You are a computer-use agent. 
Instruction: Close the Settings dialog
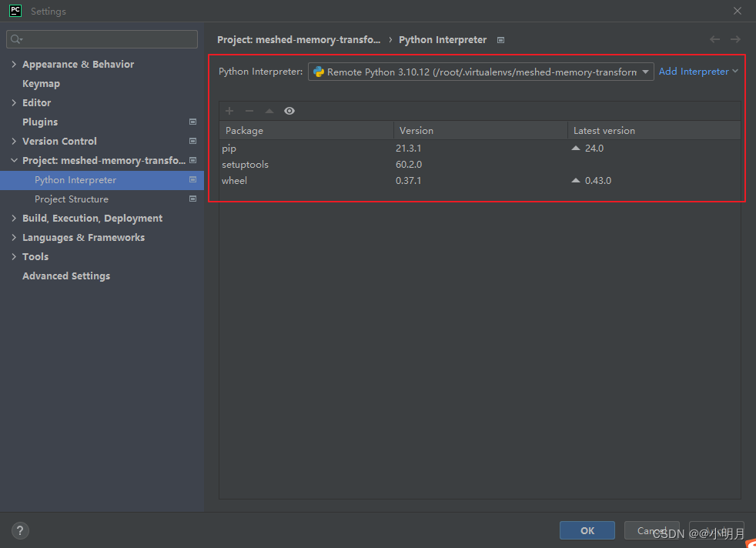pos(738,11)
